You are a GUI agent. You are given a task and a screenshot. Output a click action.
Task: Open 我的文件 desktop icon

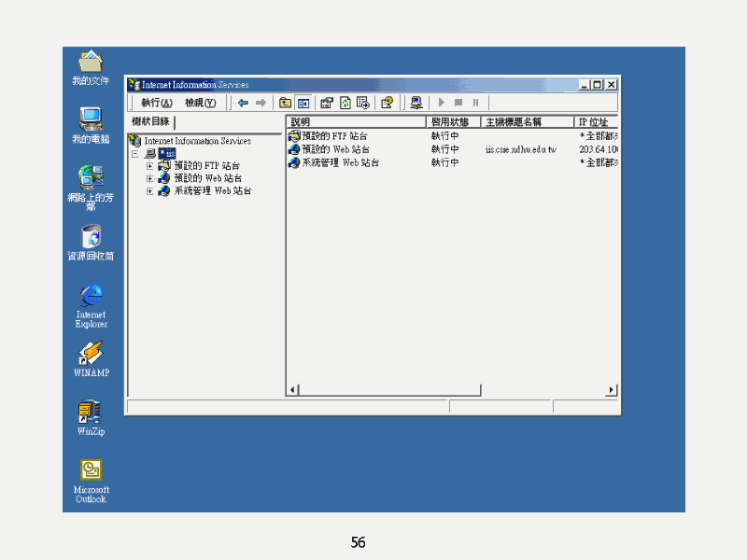point(91,68)
